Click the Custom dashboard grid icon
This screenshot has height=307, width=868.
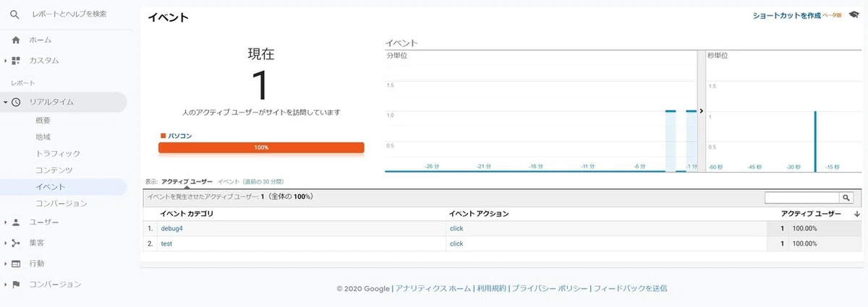[16, 61]
